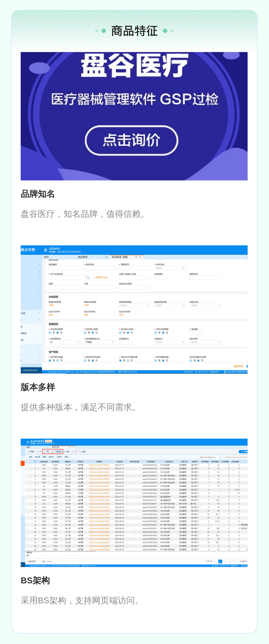Click the 查询 search button
Image resolution: width=269 pixels, height=644 pixels.
83,452
